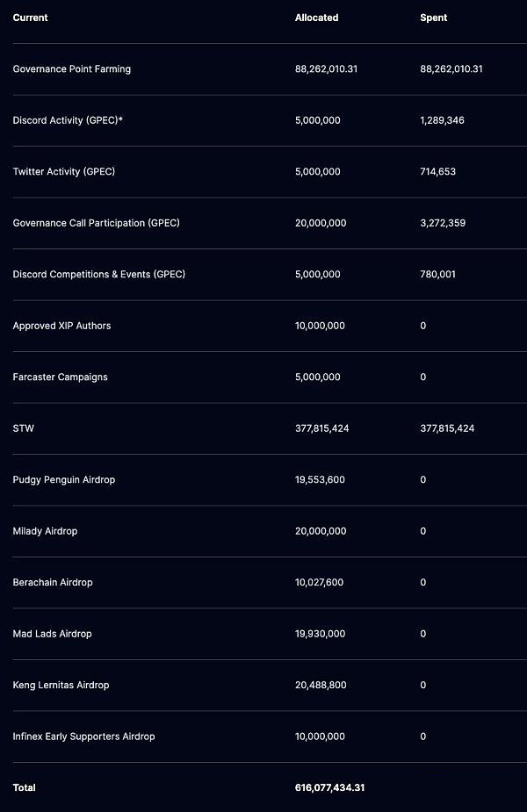Click the Farcaster Campaigns label

point(60,377)
